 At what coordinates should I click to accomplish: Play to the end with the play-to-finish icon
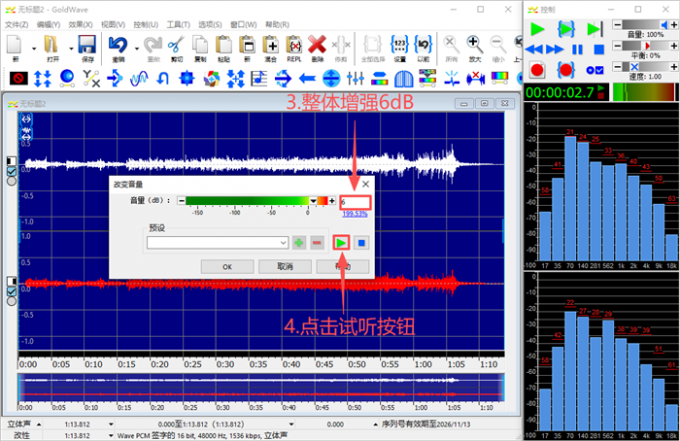[595, 29]
